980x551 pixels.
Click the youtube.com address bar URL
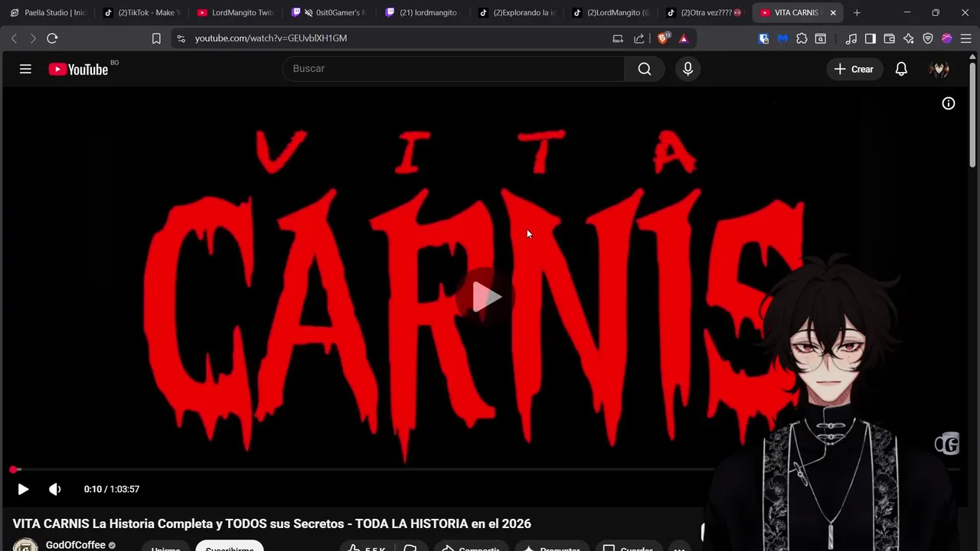(x=271, y=38)
